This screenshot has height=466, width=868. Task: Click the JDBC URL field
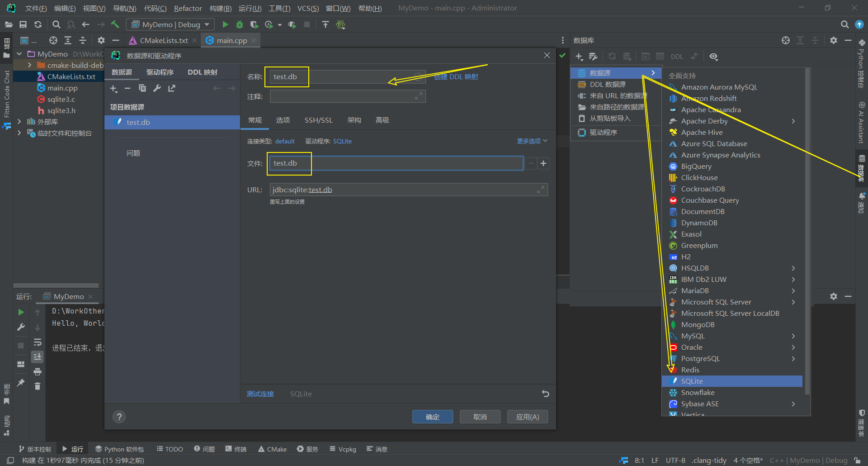409,190
